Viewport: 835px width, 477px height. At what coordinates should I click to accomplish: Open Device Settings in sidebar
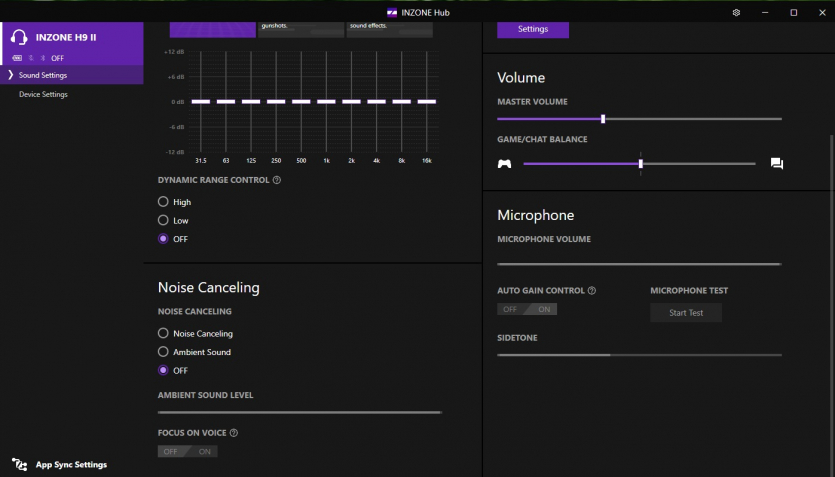[43, 94]
